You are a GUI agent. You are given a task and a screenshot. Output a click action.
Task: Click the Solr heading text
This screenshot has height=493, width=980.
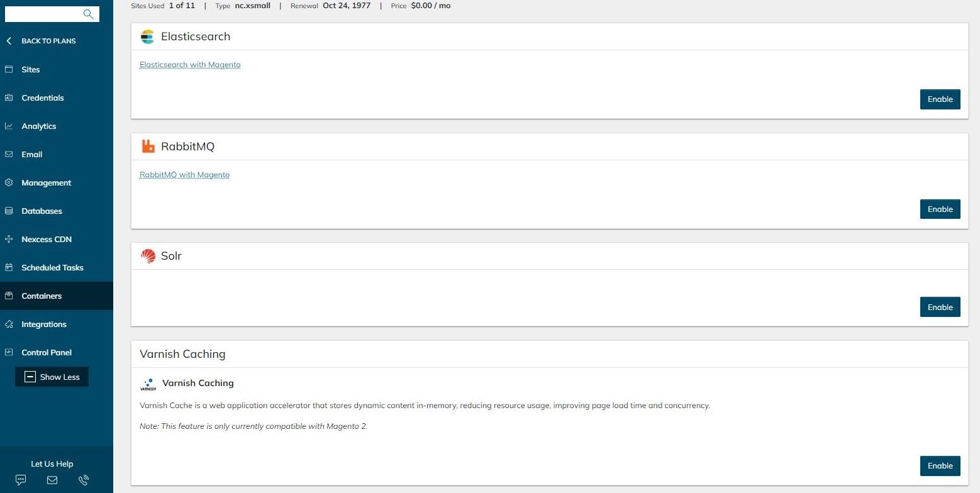(171, 256)
